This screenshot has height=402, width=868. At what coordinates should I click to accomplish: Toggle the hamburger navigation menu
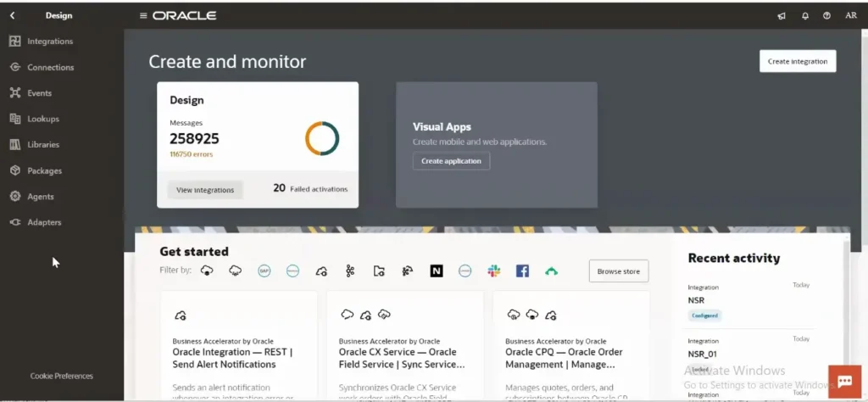pos(143,15)
